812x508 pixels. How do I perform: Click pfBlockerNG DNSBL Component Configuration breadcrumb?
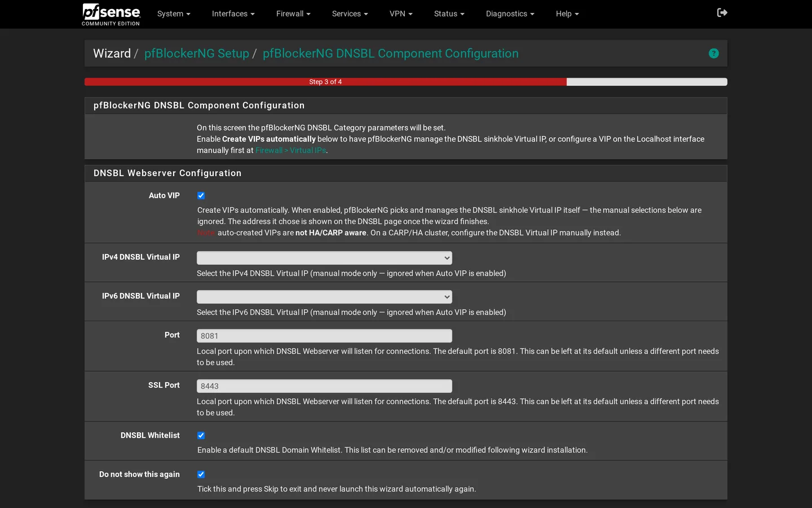click(x=391, y=53)
